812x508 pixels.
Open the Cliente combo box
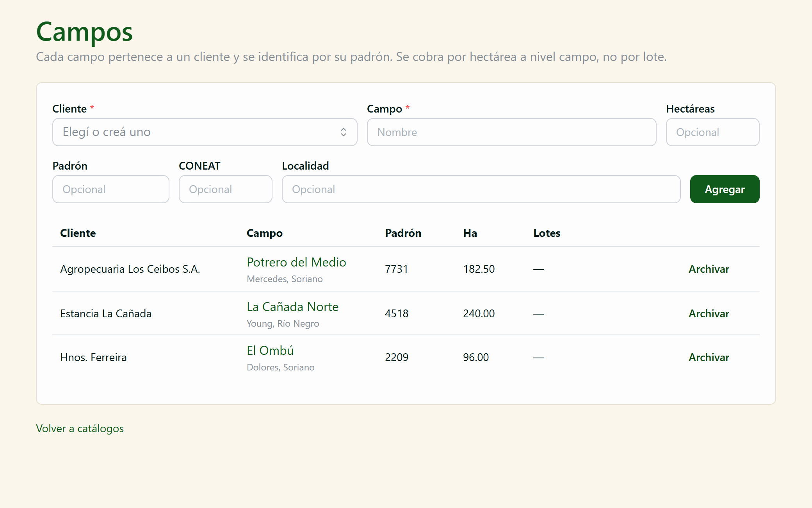205,132
